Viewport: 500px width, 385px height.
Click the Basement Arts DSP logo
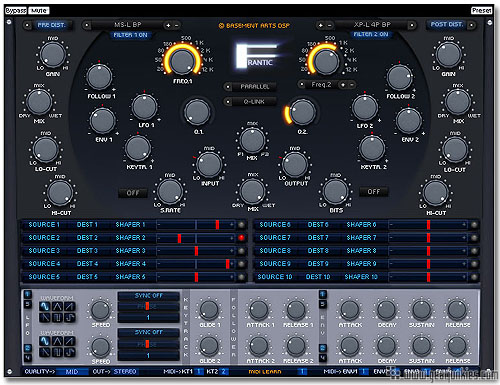[x=254, y=26]
